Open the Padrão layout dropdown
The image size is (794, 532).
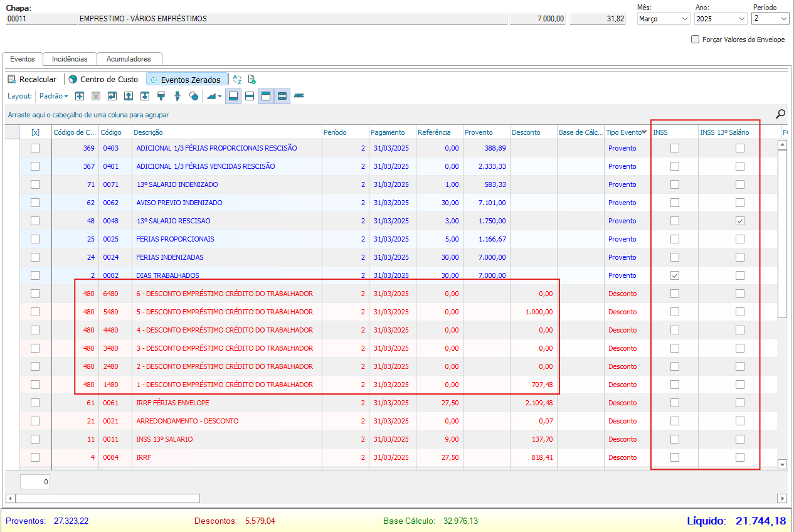click(x=54, y=96)
